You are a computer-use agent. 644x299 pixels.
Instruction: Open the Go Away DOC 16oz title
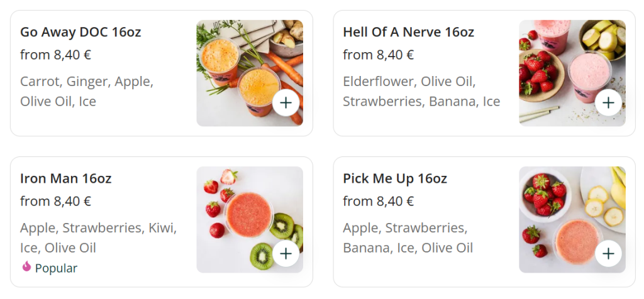[80, 32]
